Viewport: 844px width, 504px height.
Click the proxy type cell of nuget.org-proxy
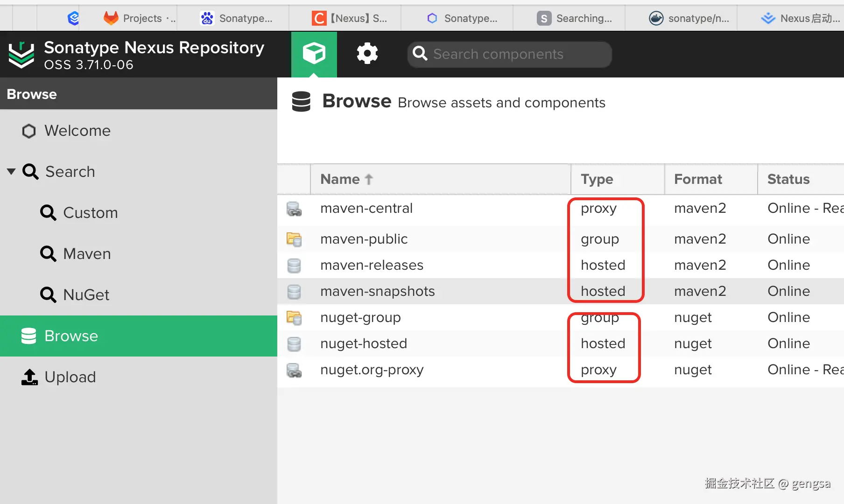599,370
